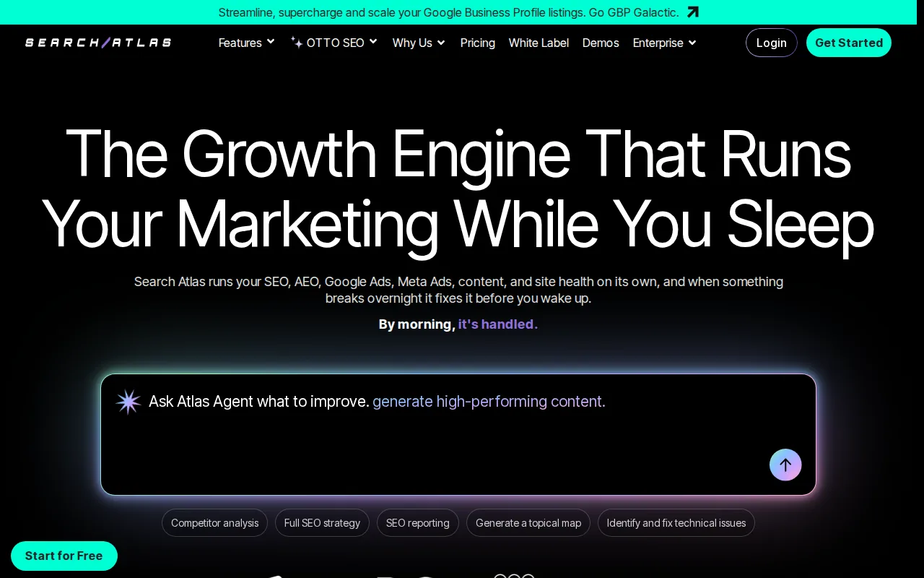The width and height of the screenshot is (924, 578).
Task: Click the headline 'The Growth Engine That Runs'
Action: [x=458, y=153]
